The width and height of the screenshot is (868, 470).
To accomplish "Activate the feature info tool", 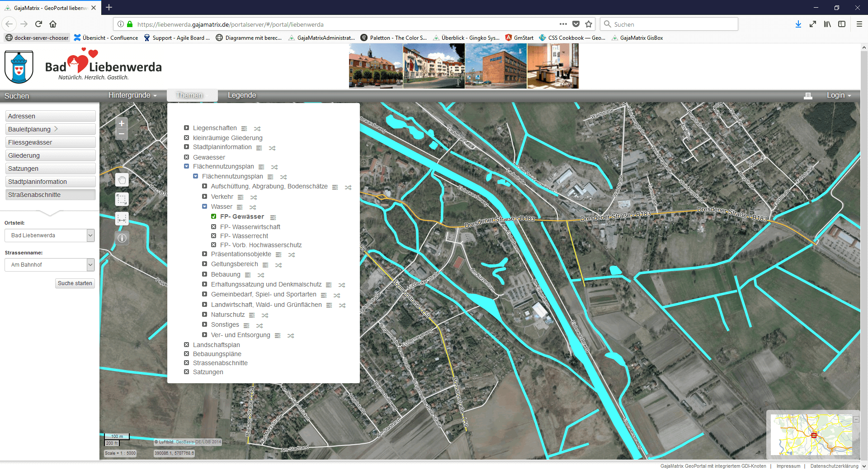I will click(122, 238).
